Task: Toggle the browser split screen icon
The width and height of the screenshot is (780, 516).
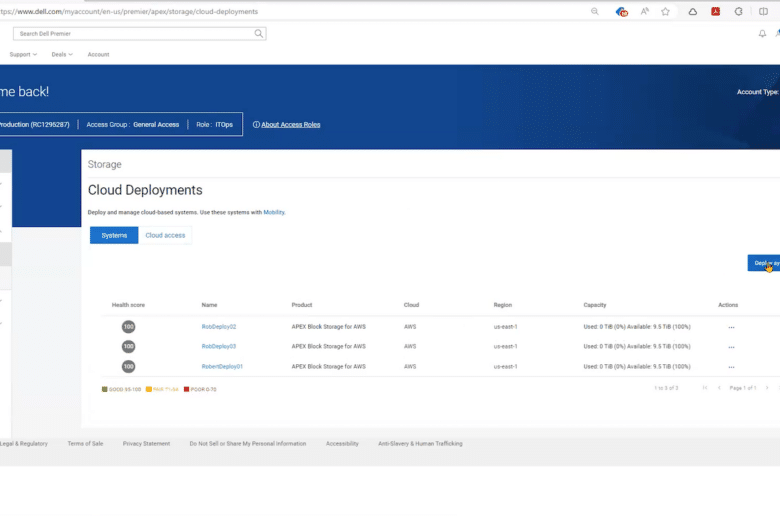Action: pyautogui.click(x=763, y=11)
